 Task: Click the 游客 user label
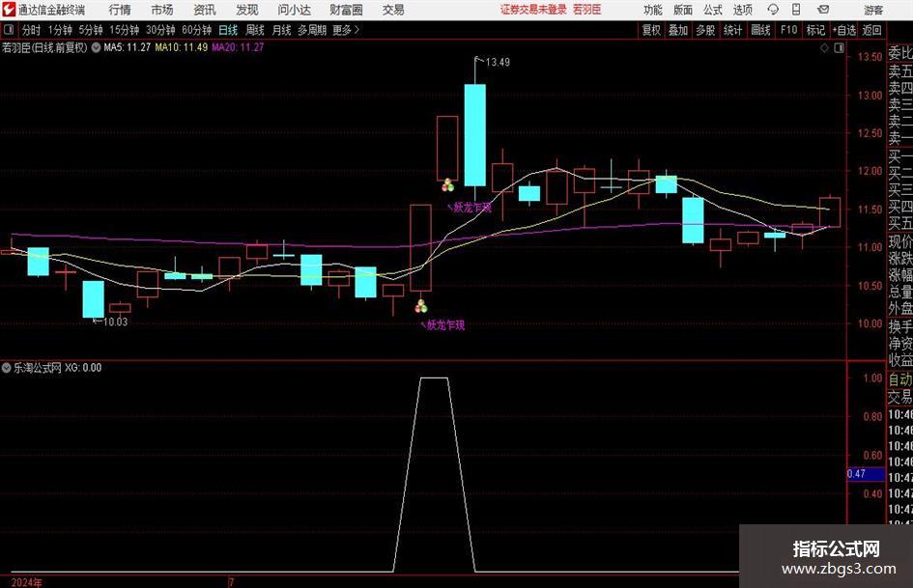873,10
